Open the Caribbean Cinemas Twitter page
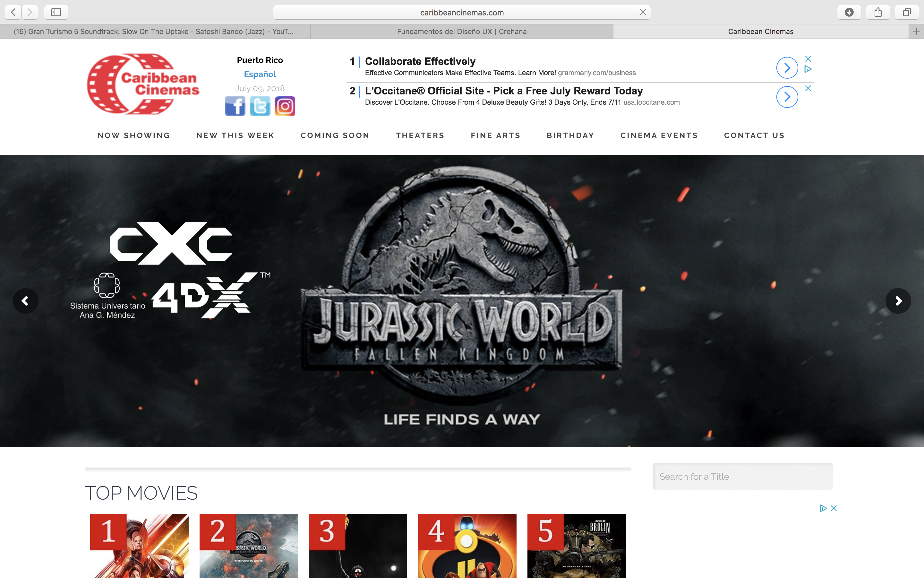 (x=260, y=106)
